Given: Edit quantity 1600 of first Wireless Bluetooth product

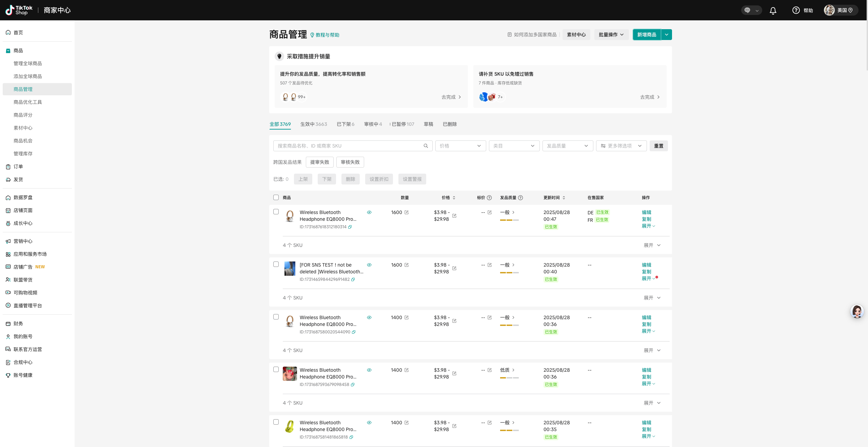Looking at the screenshot, I should pos(407,212).
